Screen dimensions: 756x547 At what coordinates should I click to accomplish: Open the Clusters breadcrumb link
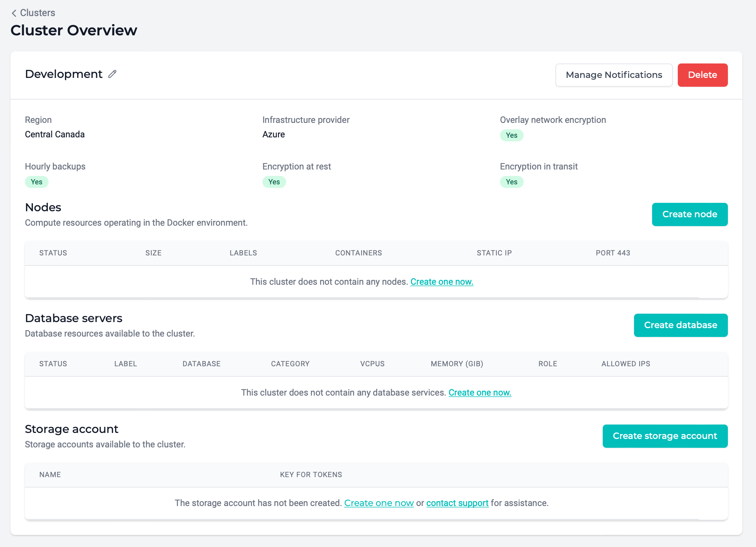click(37, 13)
